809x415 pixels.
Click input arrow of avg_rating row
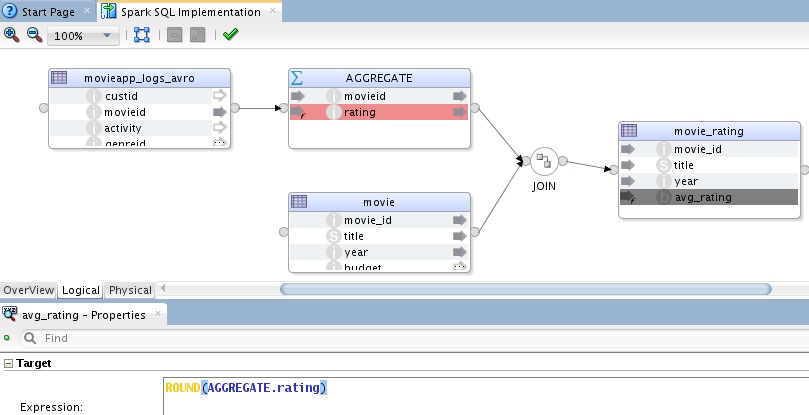point(628,197)
